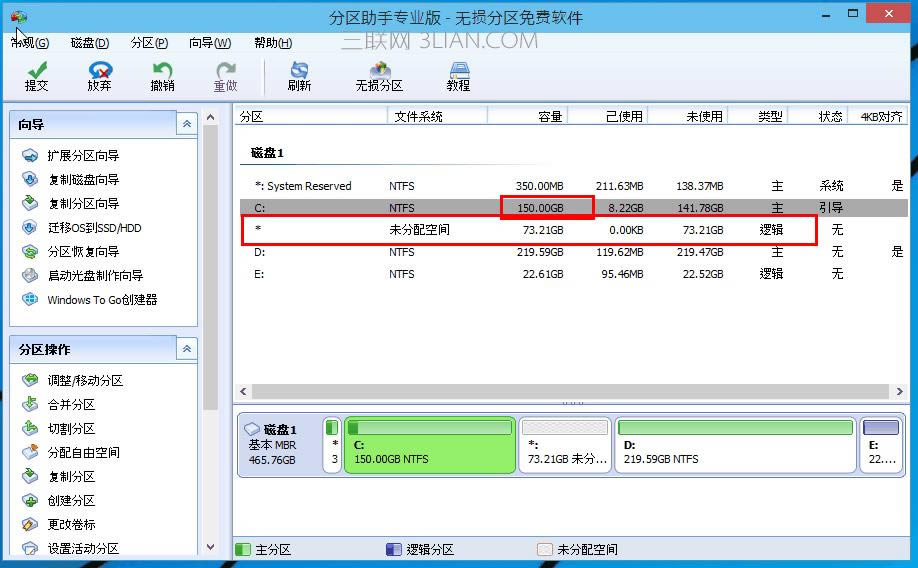Choose 调整/移动分区 operation
918x568 pixels.
point(73,381)
